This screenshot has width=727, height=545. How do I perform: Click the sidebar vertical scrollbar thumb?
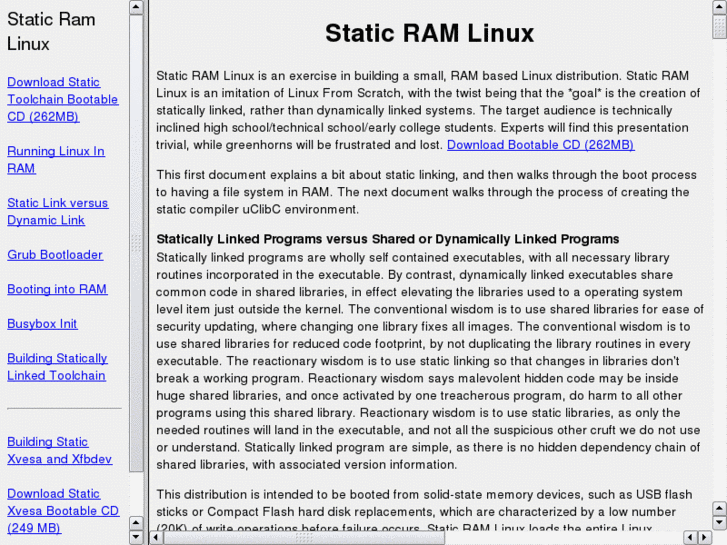pyautogui.click(x=136, y=243)
